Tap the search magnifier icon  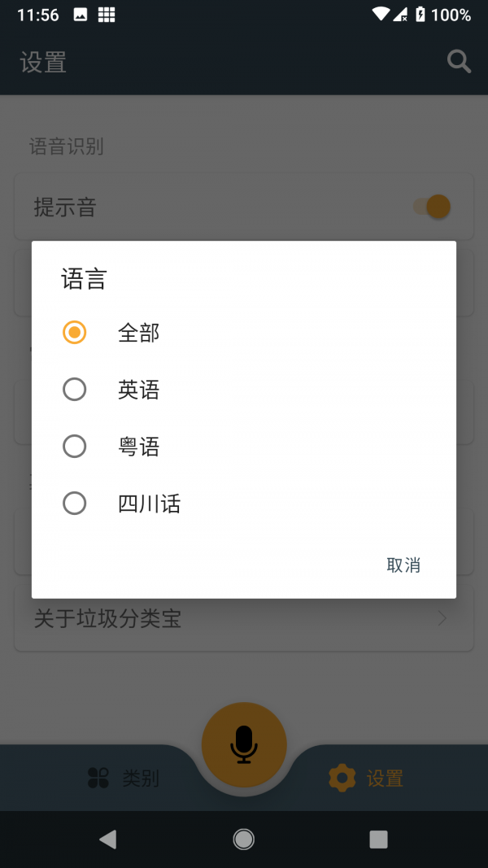click(x=459, y=62)
